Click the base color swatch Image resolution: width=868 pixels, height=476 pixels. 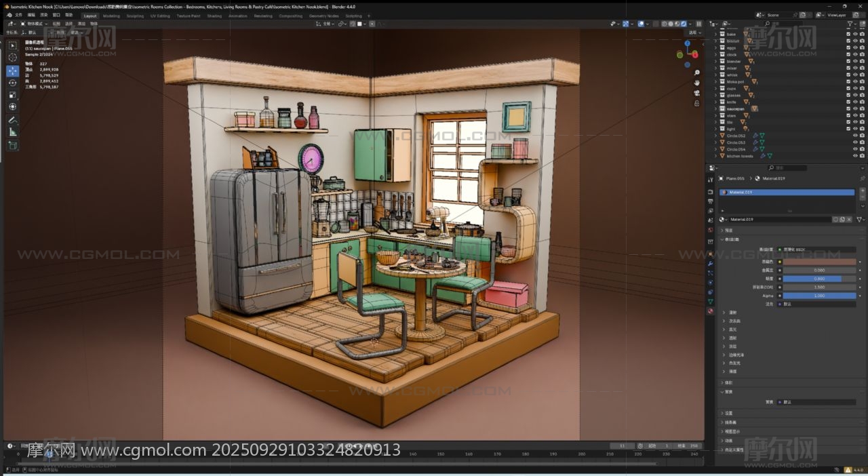pyautogui.click(x=819, y=262)
